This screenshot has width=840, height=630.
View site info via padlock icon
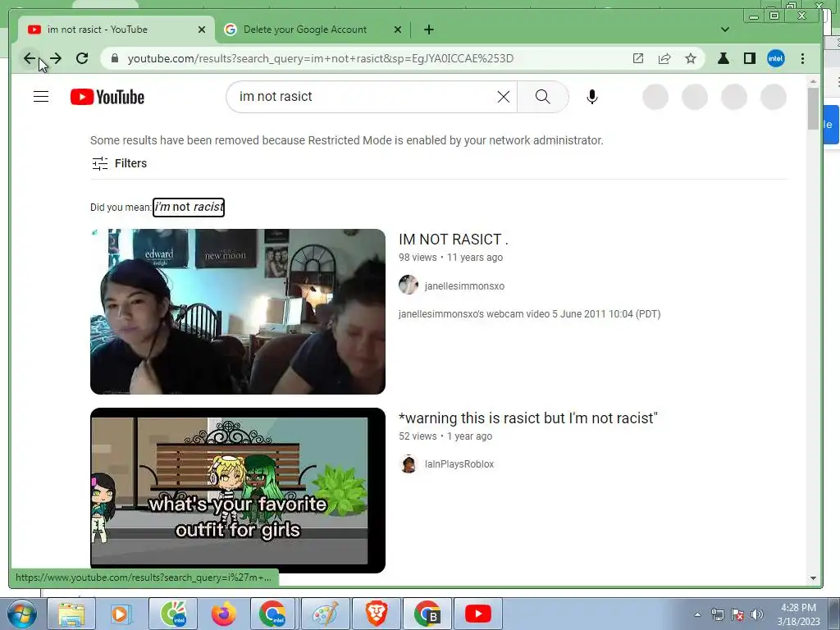coord(115,58)
